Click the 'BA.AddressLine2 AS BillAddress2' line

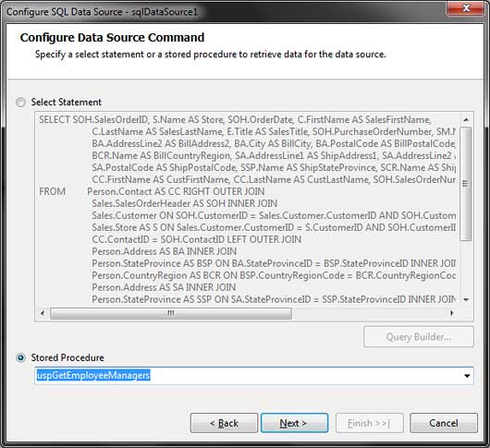click(x=274, y=143)
